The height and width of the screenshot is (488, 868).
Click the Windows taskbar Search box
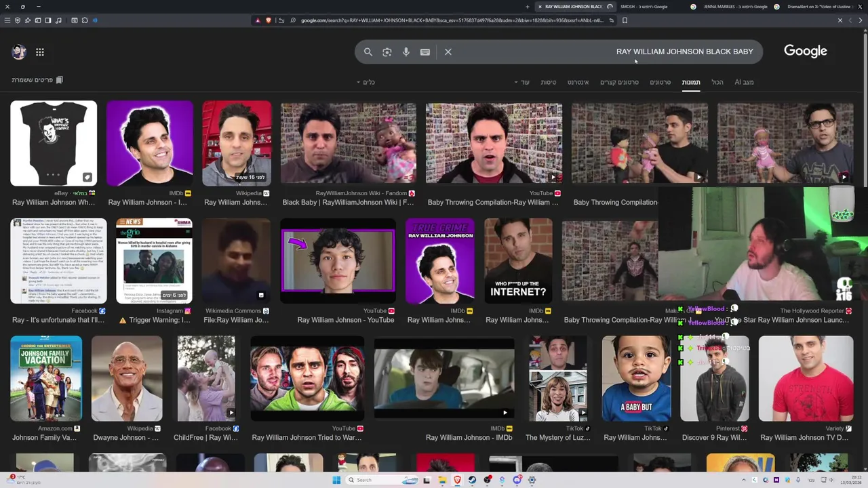click(x=380, y=480)
